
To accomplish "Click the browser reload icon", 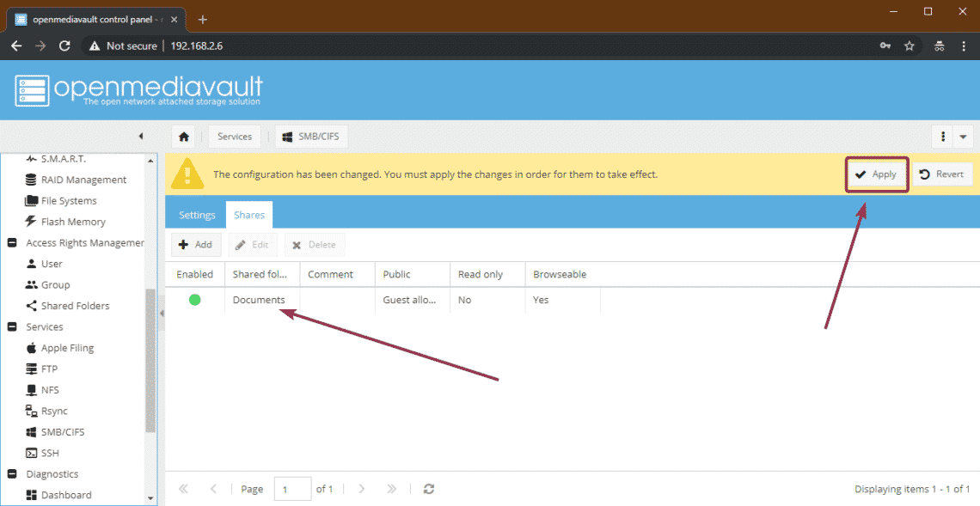I will [x=64, y=46].
